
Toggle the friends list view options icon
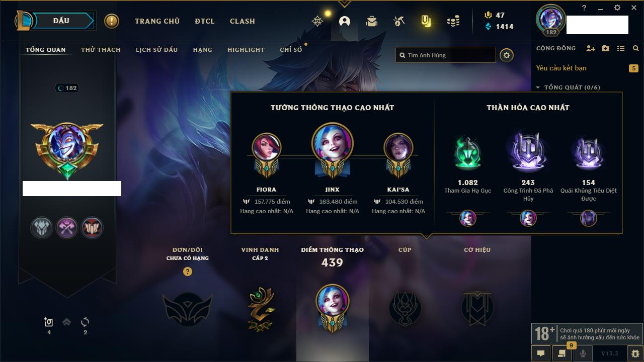621,48
